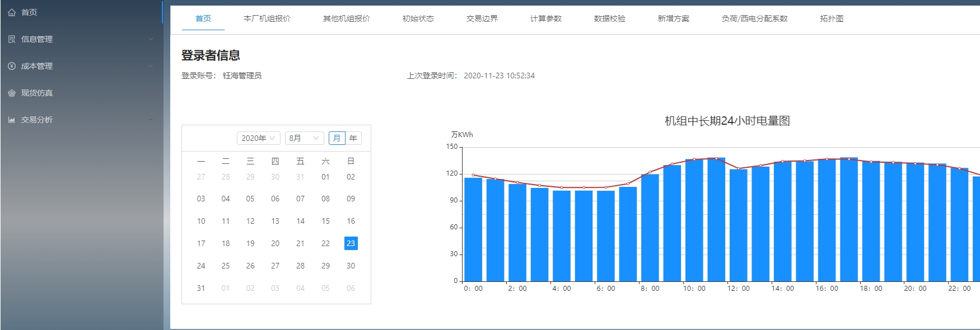This screenshot has height=330, width=980.
Task: Expand the 交易分析 menu chevron
Action: (x=150, y=120)
